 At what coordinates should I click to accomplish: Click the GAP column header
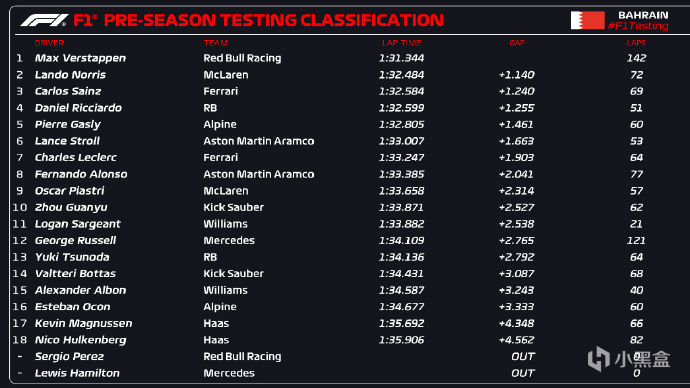pos(517,43)
